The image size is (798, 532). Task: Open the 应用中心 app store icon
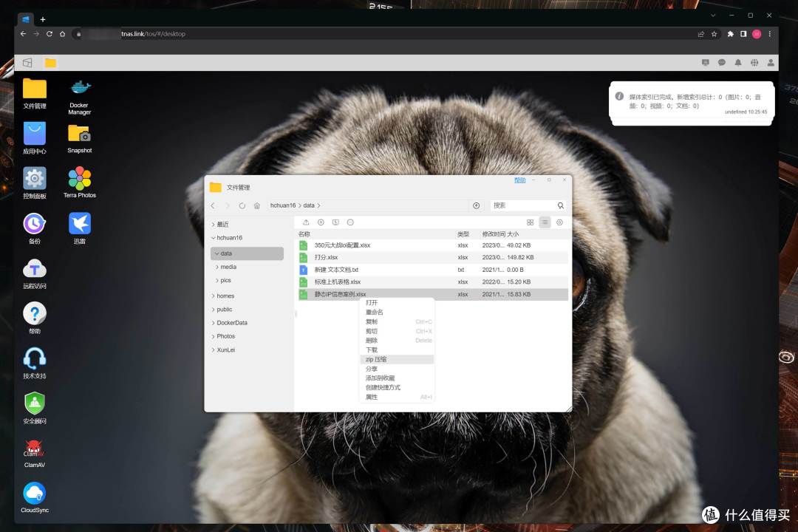[x=35, y=138]
